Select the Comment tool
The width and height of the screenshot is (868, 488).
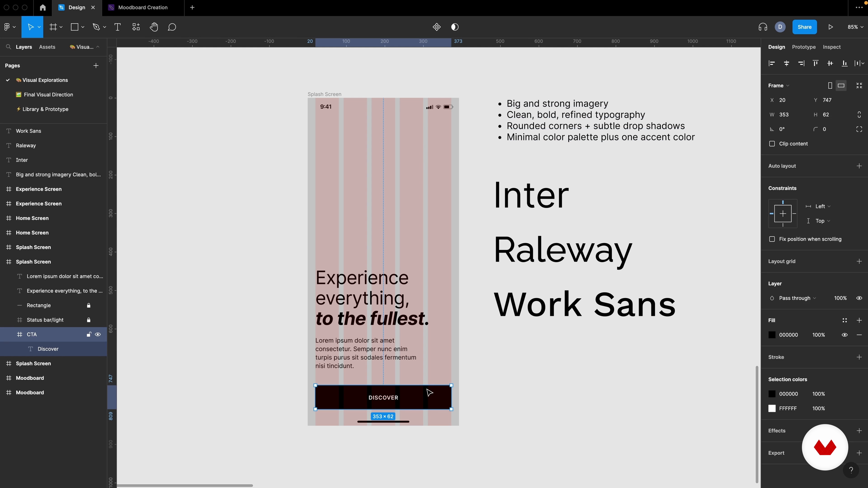172,27
